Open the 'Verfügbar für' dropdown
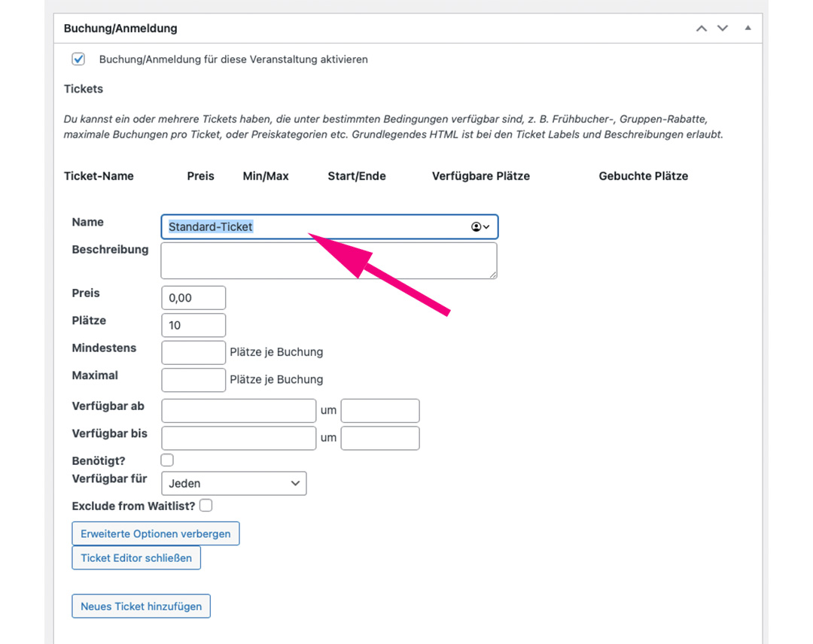 pos(233,484)
